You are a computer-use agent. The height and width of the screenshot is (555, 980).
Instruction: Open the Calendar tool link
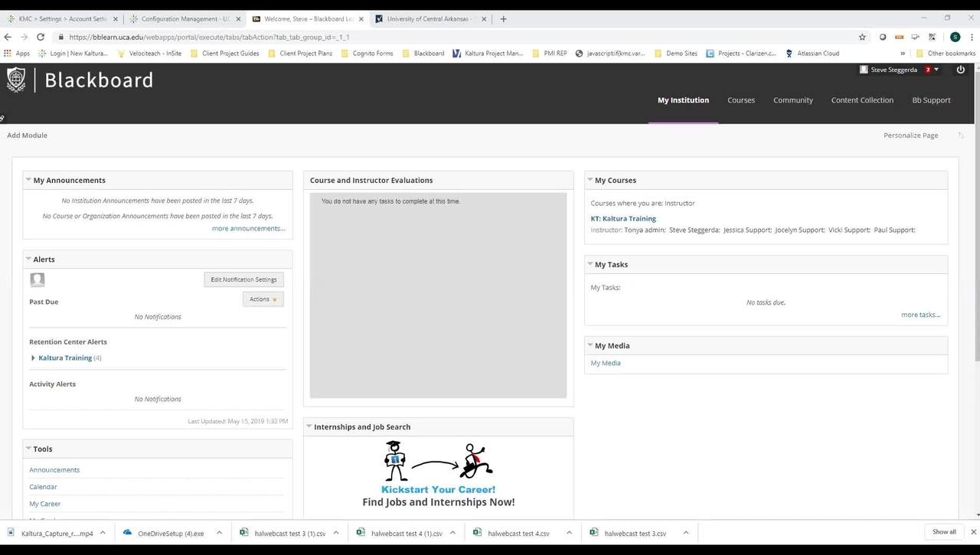43,487
